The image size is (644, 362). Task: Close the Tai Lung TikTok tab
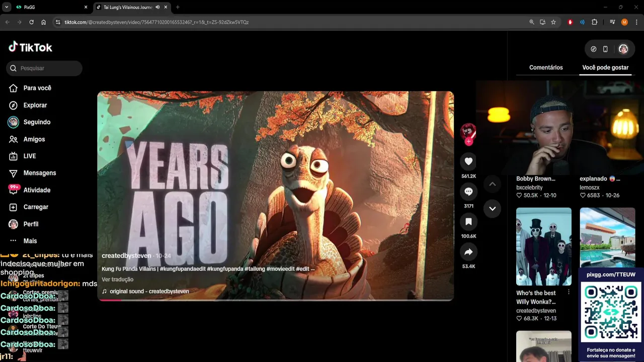point(166,8)
